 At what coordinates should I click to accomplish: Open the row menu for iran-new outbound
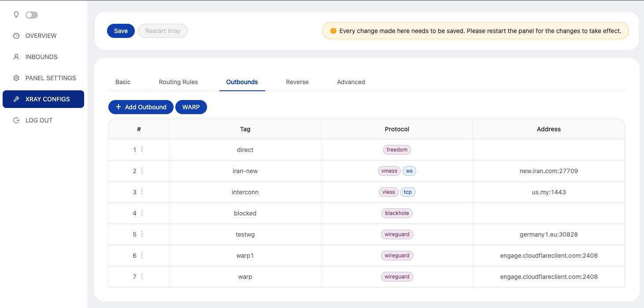point(142,171)
